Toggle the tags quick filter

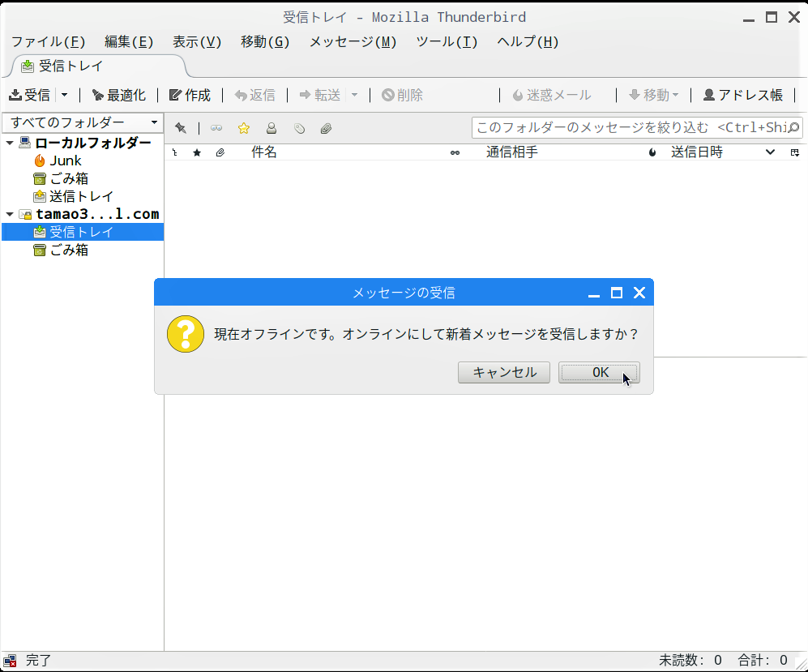point(299,128)
